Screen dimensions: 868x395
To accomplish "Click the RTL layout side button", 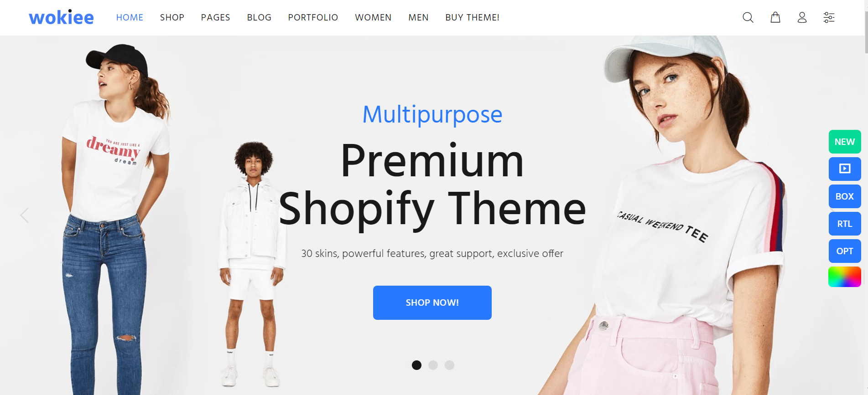I will [x=845, y=224].
